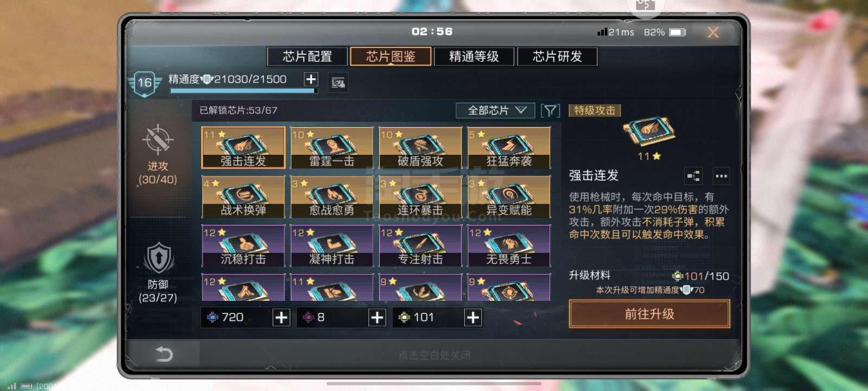The width and height of the screenshot is (868, 391).
Task: Expand the 全部芯片 dropdown
Action: pos(495,111)
